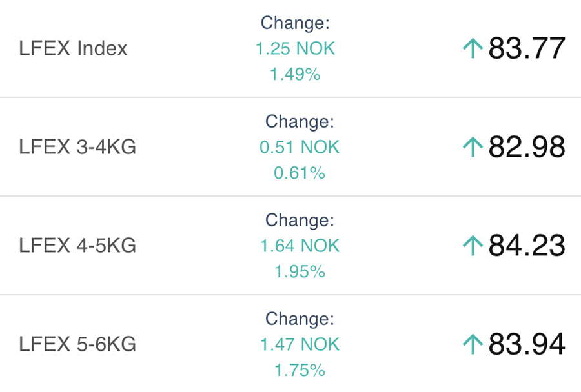Select the 0.51 NOK change value
581x392 pixels.
[300, 147]
